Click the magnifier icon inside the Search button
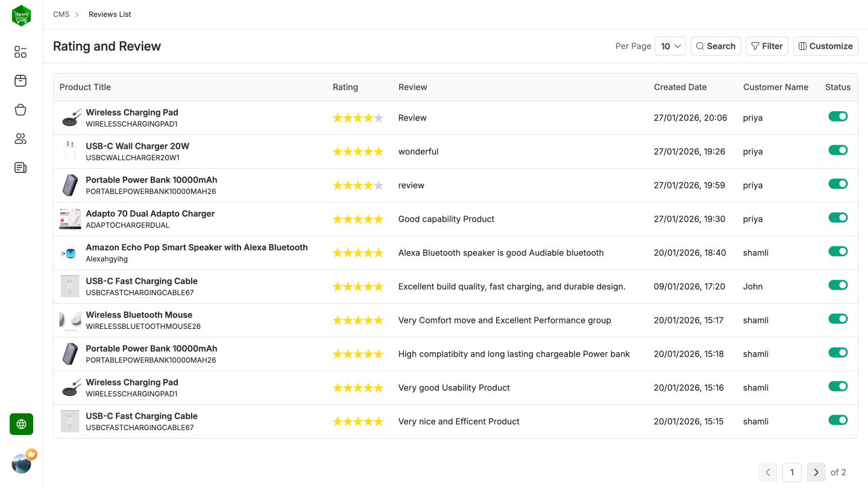Viewport: 868px width, 488px height. click(x=700, y=46)
